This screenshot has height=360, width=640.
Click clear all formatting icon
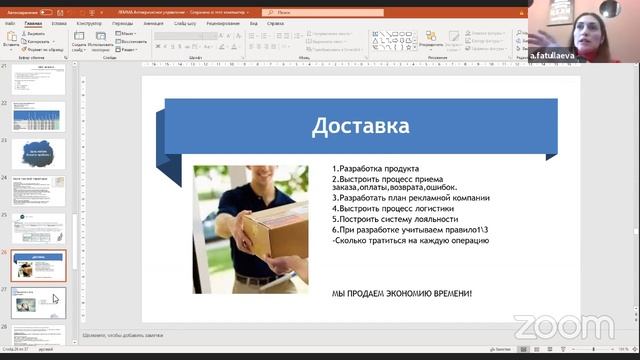[x=239, y=36]
